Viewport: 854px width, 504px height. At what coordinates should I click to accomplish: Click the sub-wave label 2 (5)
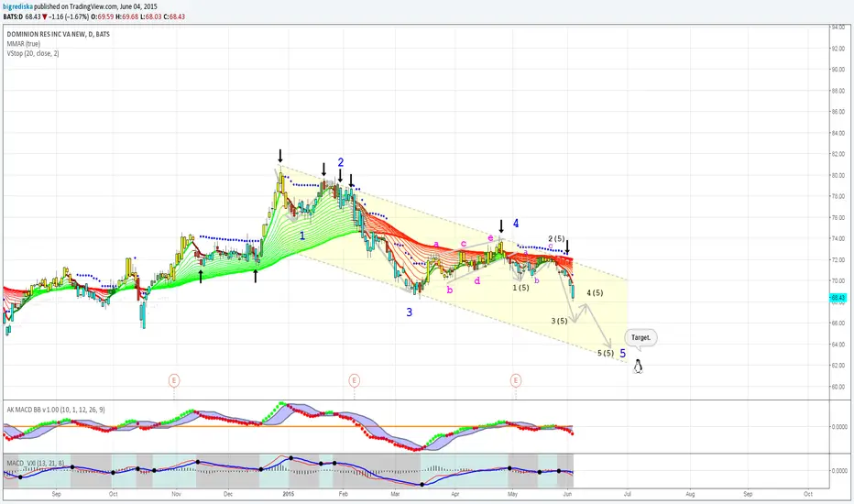[x=556, y=238]
